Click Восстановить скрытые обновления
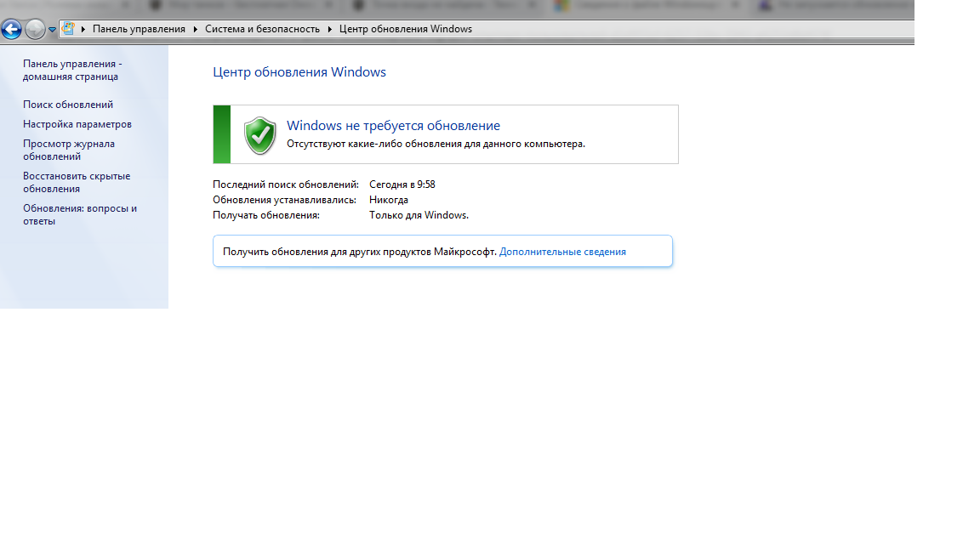This screenshot has width=980, height=551. pos(77,183)
